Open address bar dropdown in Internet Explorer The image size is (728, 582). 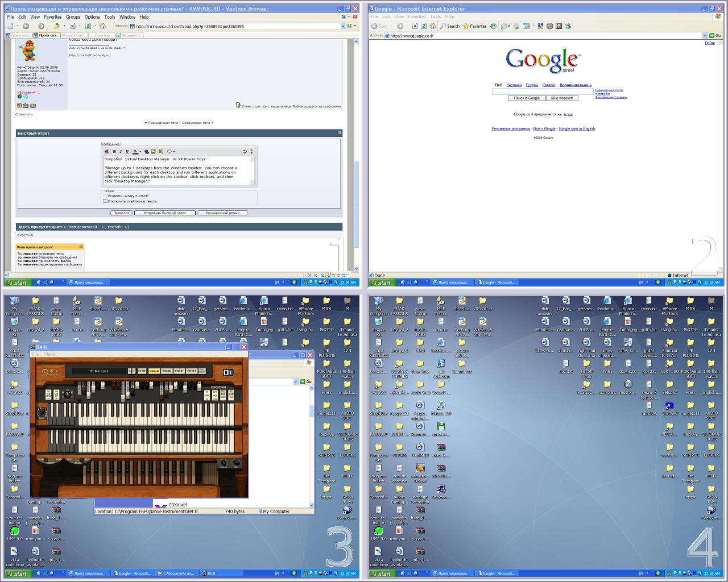click(705, 35)
